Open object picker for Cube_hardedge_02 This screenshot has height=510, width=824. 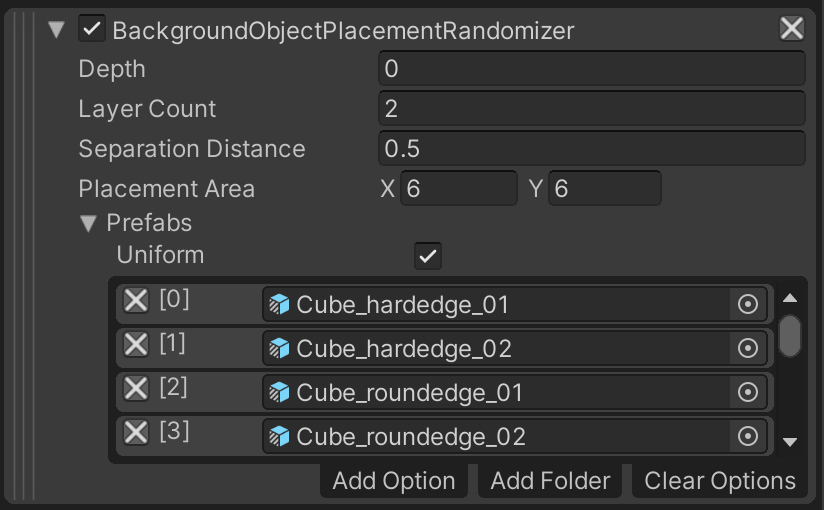click(747, 348)
